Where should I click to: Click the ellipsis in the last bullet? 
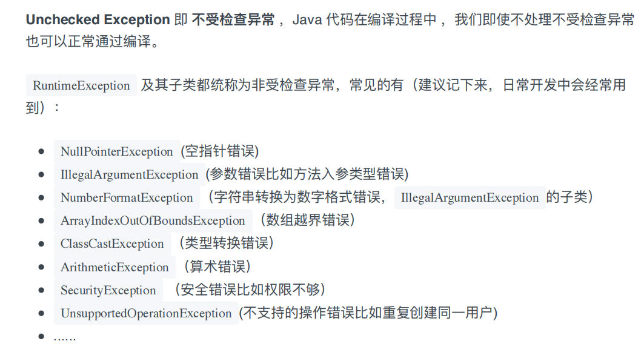tap(64, 337)
